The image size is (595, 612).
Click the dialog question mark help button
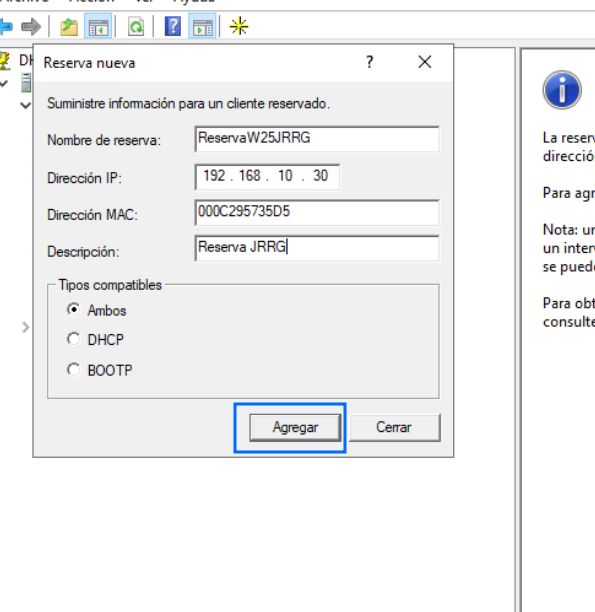[x=369, y=62]
